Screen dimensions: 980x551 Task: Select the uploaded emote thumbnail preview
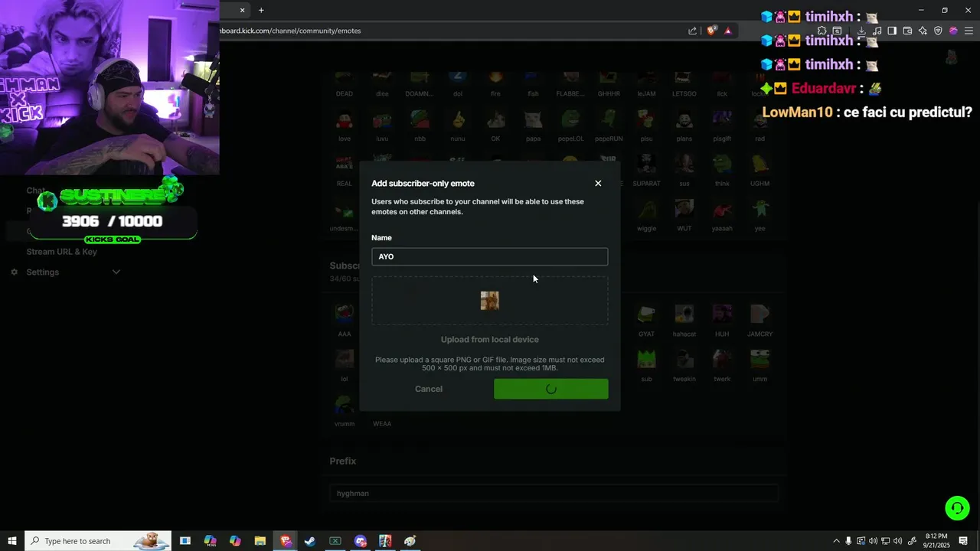(x=490, y=301)
